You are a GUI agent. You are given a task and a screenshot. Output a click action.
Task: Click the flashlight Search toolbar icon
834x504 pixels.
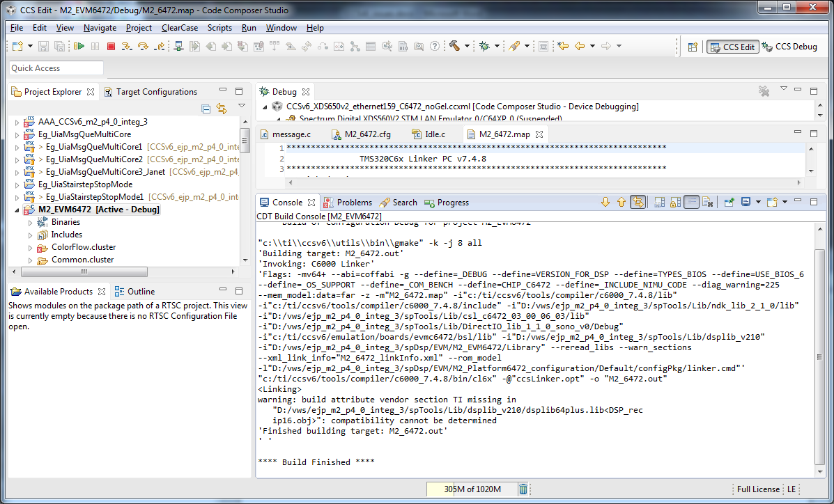(513, 46)
